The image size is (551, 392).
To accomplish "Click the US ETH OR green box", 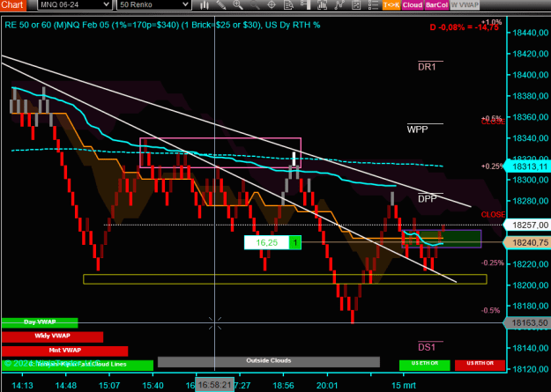I will [x=425, y=365].
